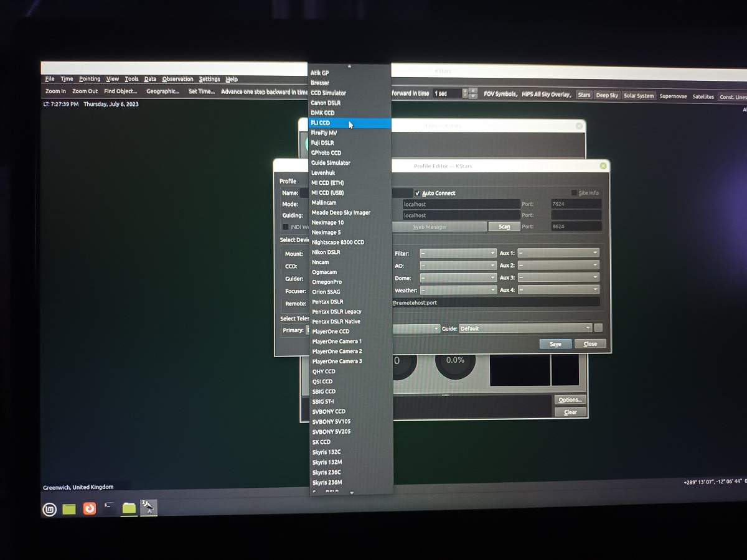Click the Clear button in Ekos

[570, 412]
